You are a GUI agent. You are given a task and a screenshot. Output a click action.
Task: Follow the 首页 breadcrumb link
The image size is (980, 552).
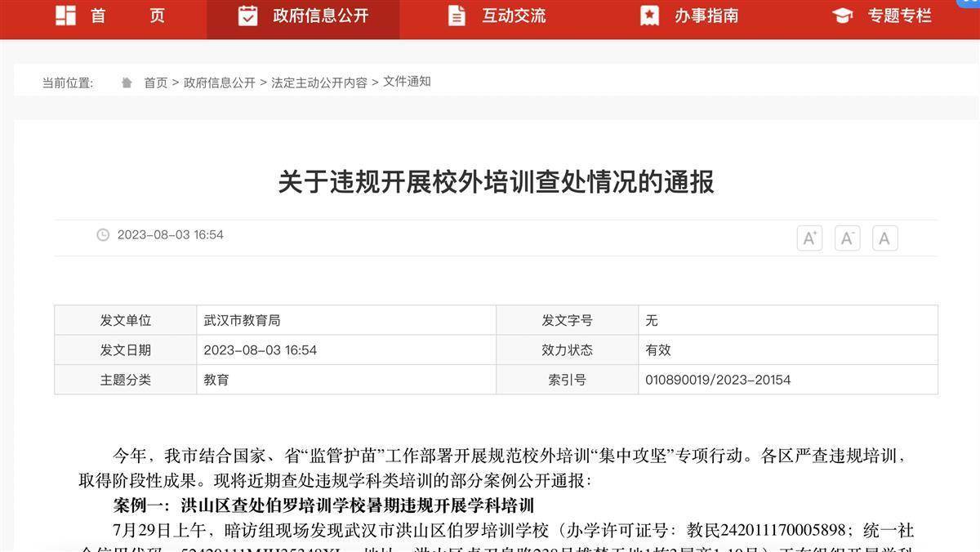coord(156,82)
